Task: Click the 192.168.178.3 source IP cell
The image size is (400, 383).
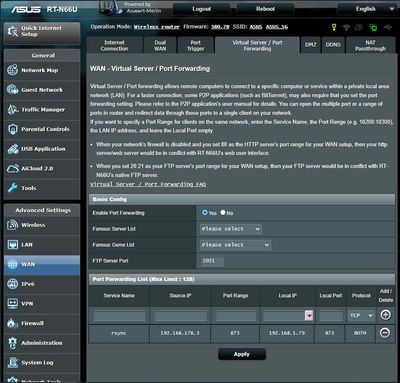Action: click(180, 333)
